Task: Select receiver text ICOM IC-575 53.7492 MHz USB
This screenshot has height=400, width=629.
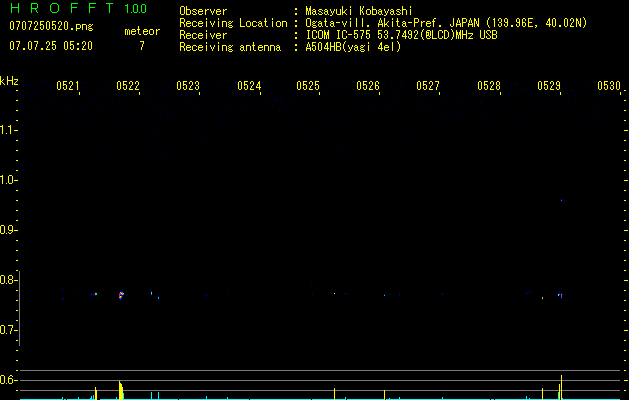Action: 402,35
